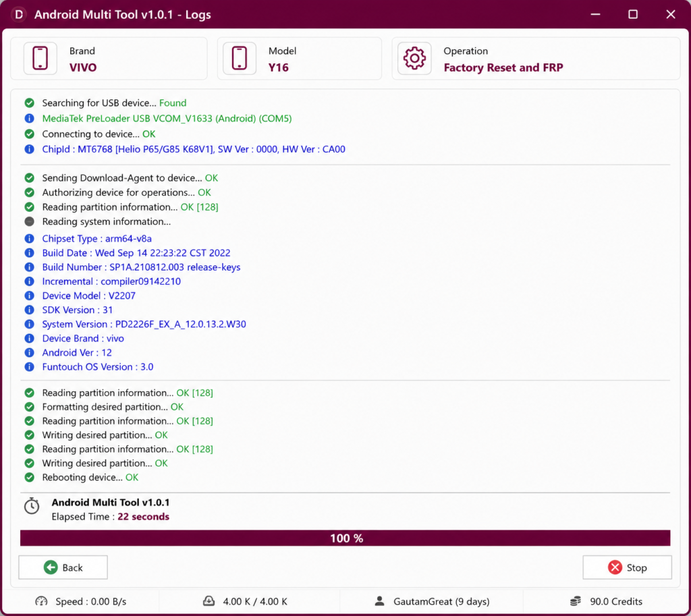Click green check beside Searching for USB device

click(x=30, y=103)
